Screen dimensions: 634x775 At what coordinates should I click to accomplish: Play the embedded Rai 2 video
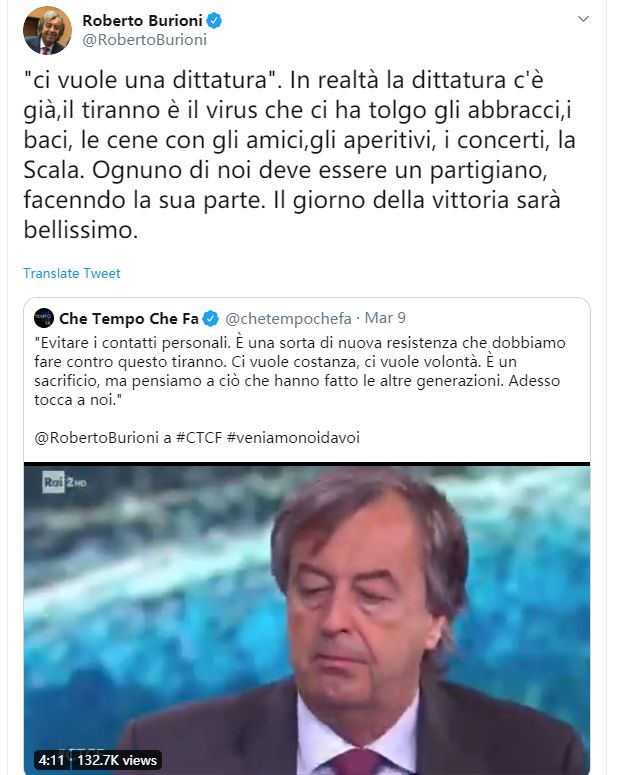tap(307, 618)
